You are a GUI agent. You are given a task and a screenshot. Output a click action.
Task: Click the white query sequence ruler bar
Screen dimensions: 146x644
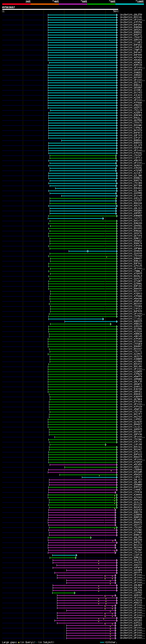[x=60, y=10]
